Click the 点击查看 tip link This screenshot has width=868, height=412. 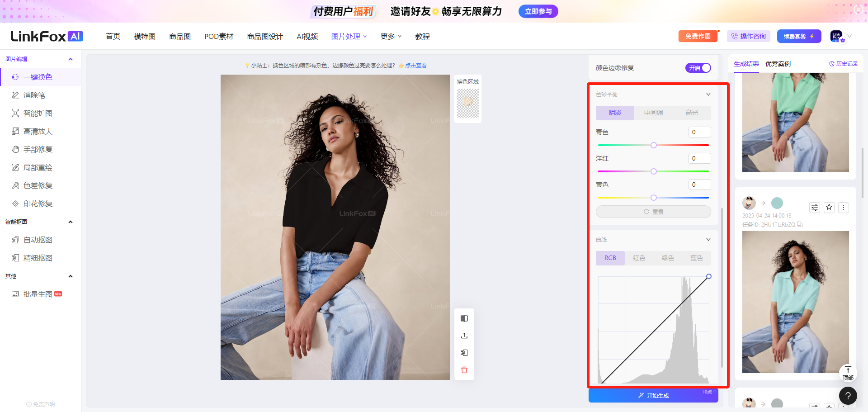416,66
